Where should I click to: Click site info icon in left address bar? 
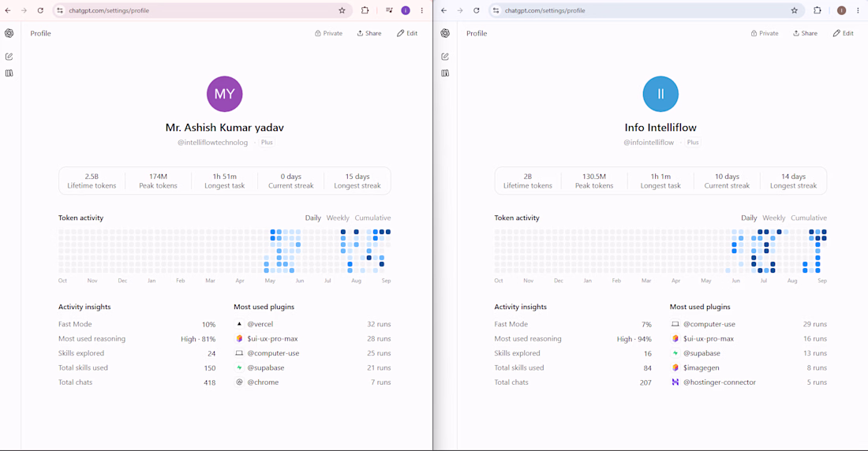pos(60,10)
